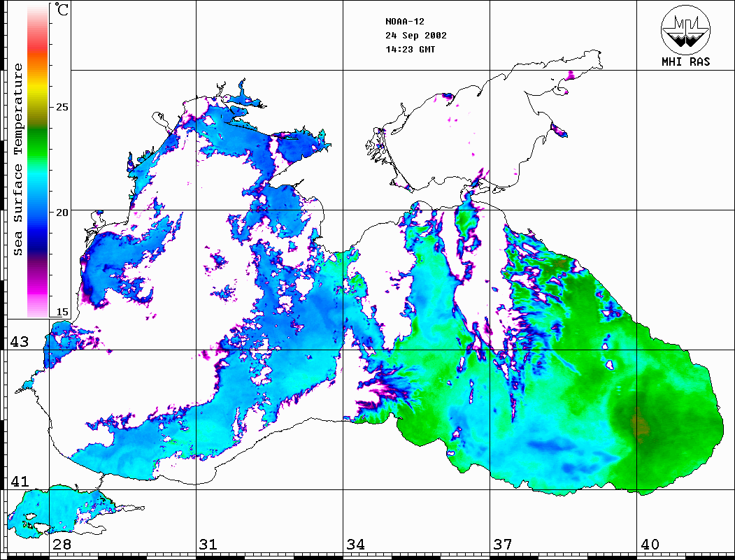Image resolution: width=735 pixels, height=560 pixels.
Task: Click the longitude label '31'
Action: [x=208, y=545]
